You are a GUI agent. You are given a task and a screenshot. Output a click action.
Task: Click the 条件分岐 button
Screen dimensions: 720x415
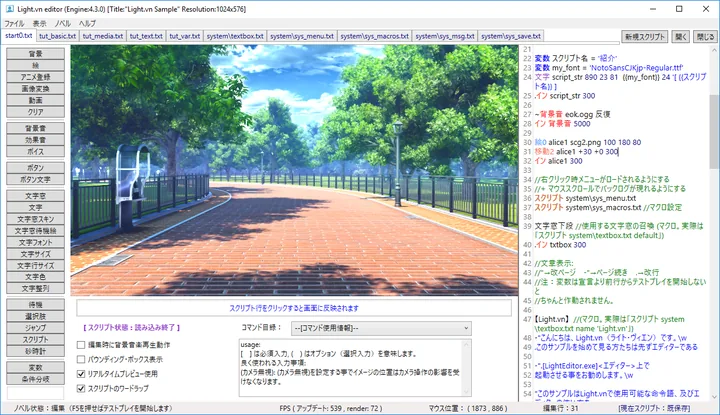pyautogui.click(x=35, y=379)
